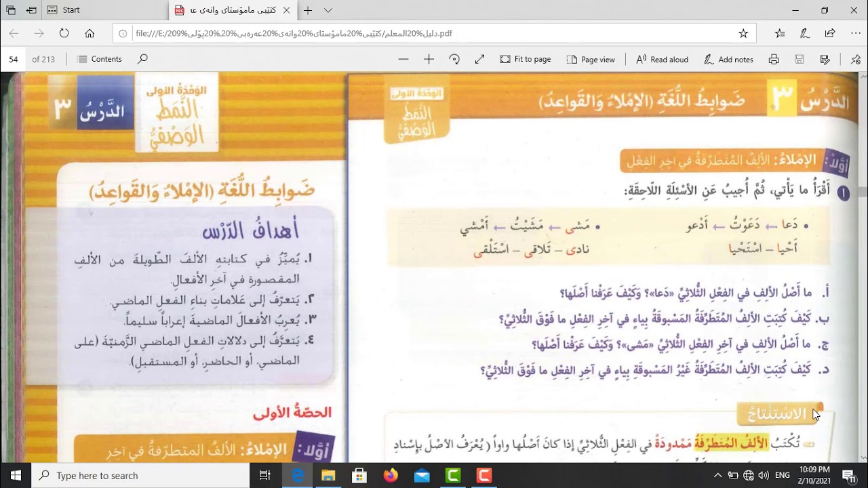Expand the tab previews chevron
This screenshot has width=868, height=488.
(x=328, y=10)
